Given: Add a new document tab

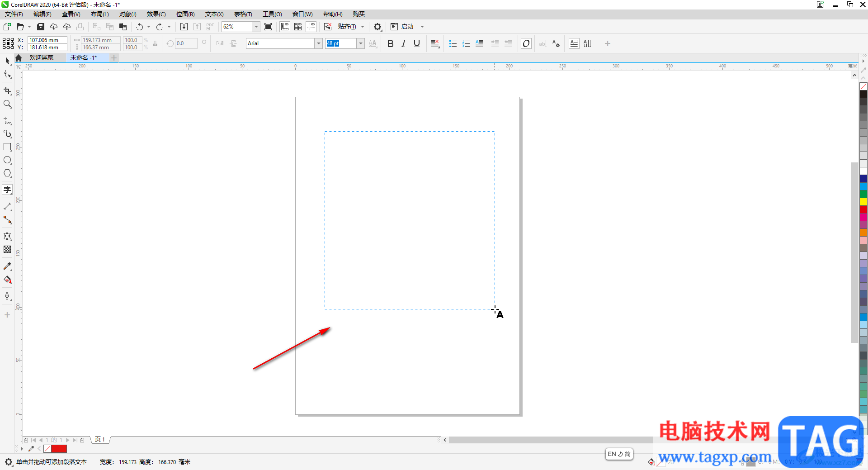Looking at the screenshot, I should tap(114, 57).
